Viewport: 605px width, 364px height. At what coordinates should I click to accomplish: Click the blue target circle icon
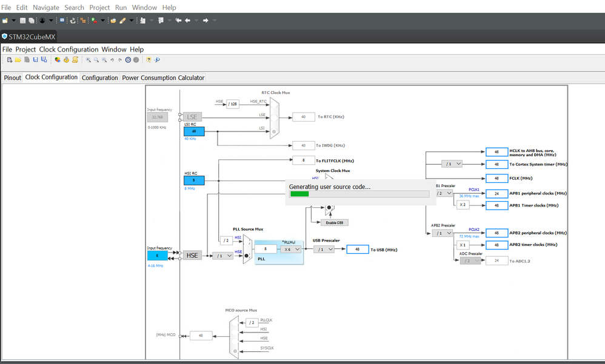coord(128,60)
